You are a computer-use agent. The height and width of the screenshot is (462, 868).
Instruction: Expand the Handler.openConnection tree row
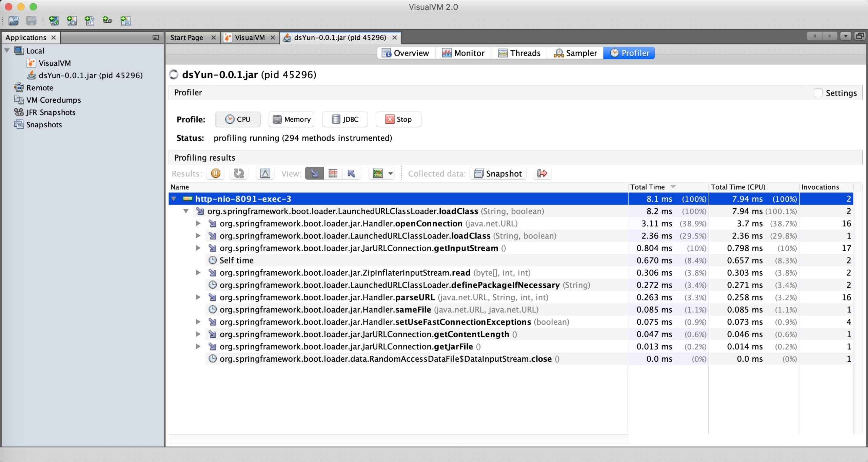pos(198,223)
